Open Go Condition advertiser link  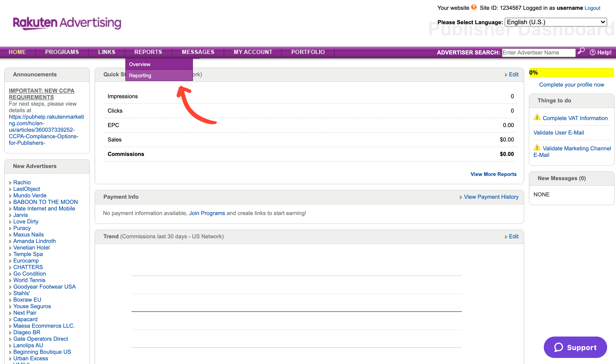point(29,273)
